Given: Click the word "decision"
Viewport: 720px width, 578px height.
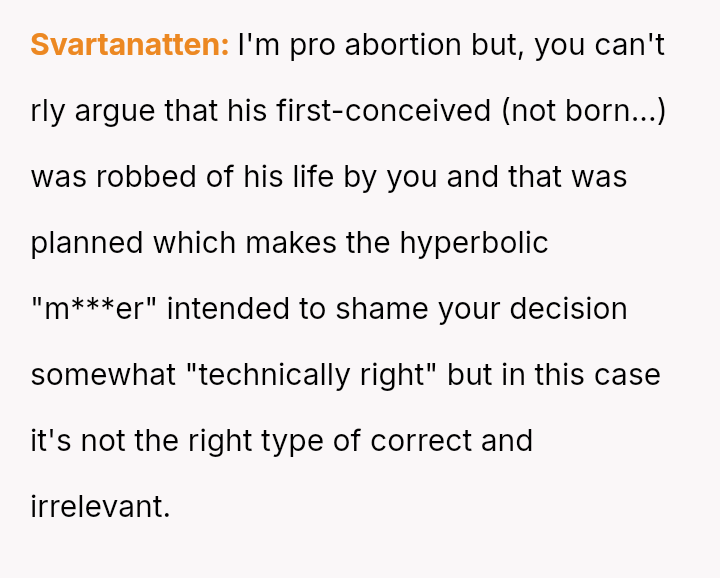Looking at the screenshot, I should click(569, 309).
